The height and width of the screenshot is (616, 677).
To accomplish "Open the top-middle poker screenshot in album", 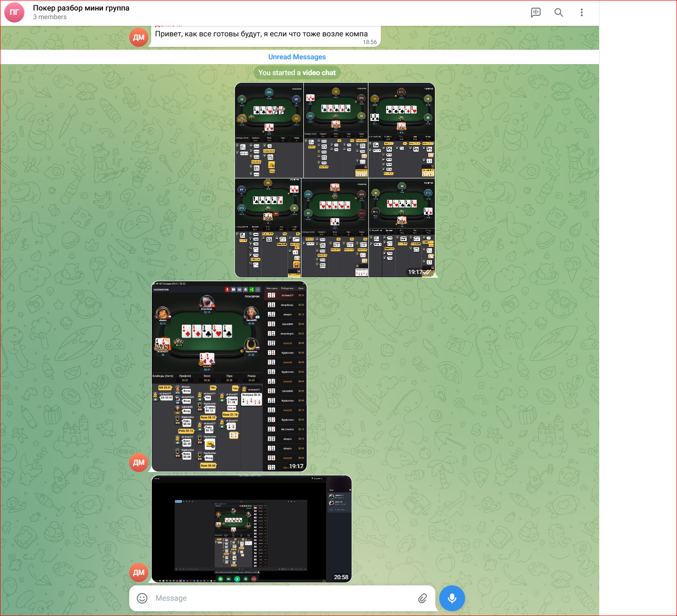I will coord(336,130).
